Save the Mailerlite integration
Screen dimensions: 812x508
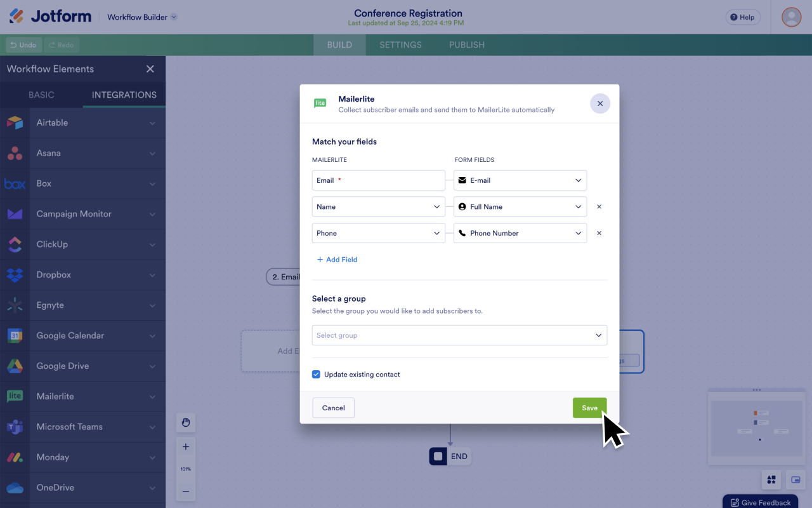point(590,408)
